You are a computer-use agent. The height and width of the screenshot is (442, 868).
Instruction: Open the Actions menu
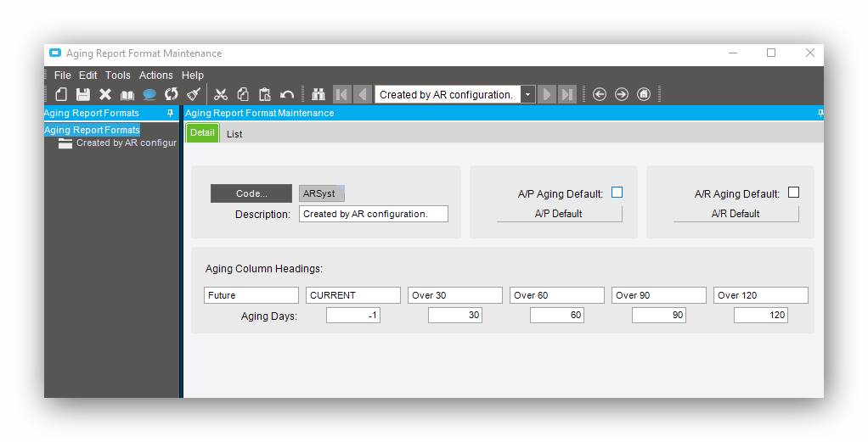pyautogui.click(x=156, y=76)
